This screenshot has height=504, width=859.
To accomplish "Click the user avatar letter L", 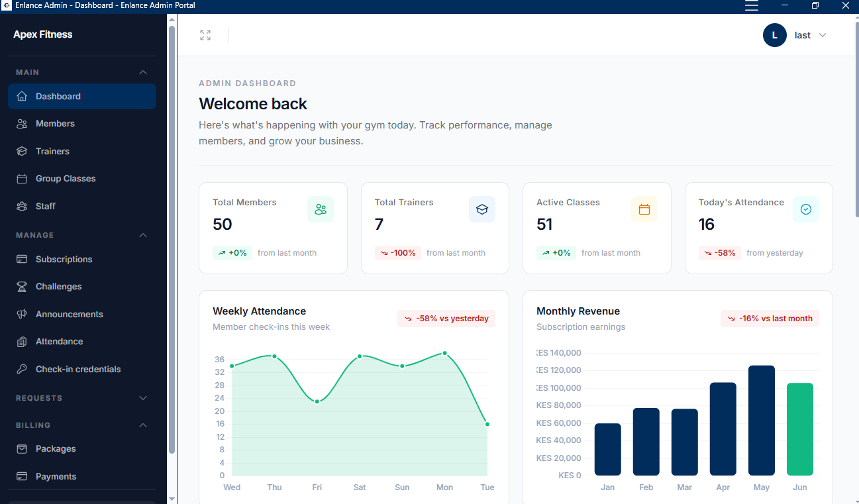I will click(x=775, y=35).
